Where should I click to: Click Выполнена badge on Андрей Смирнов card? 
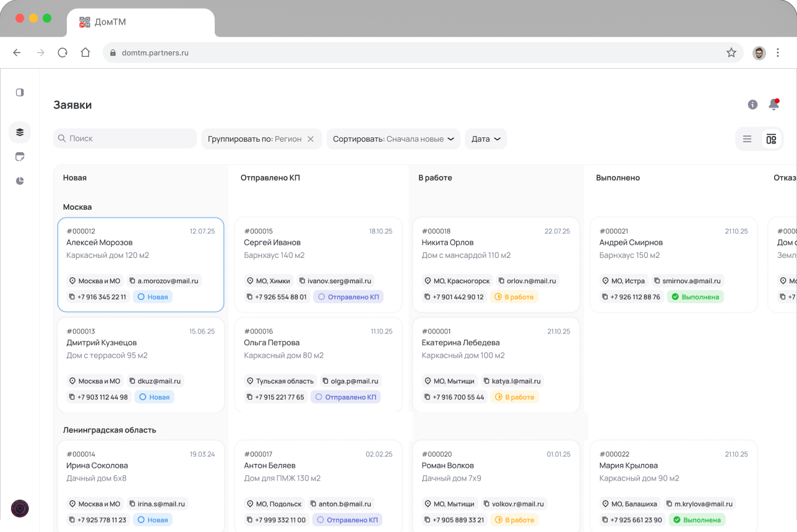[x=696, y=297]
